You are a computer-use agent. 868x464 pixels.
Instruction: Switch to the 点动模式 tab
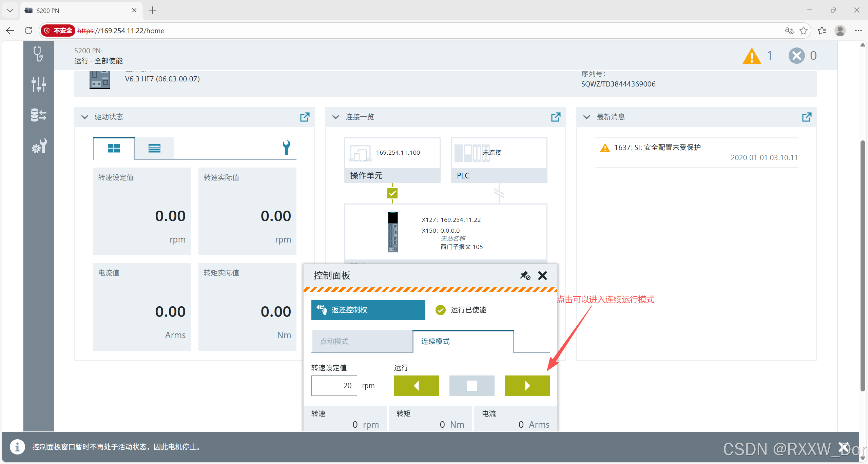pyautogui.click(x=362, y=341)
